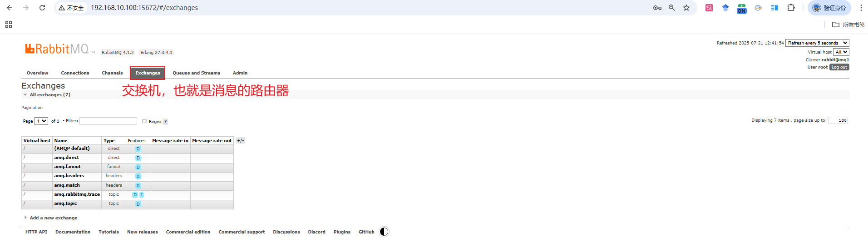Open the blue bird extension icon
Screen dimensions: 868x248
pos(725,8)
